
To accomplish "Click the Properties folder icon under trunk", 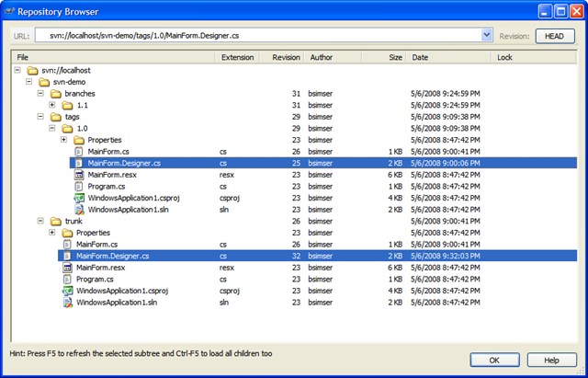I will click(x=67, y=233).
